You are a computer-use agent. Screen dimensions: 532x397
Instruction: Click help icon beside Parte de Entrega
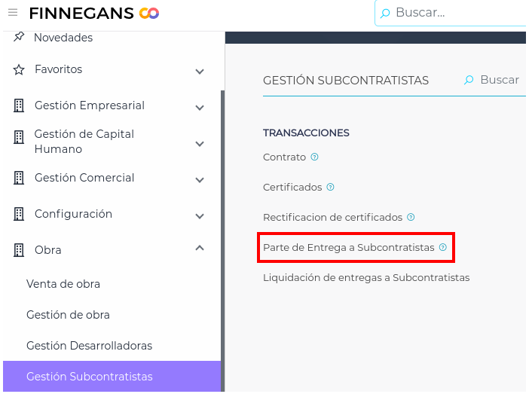[443, 247]
